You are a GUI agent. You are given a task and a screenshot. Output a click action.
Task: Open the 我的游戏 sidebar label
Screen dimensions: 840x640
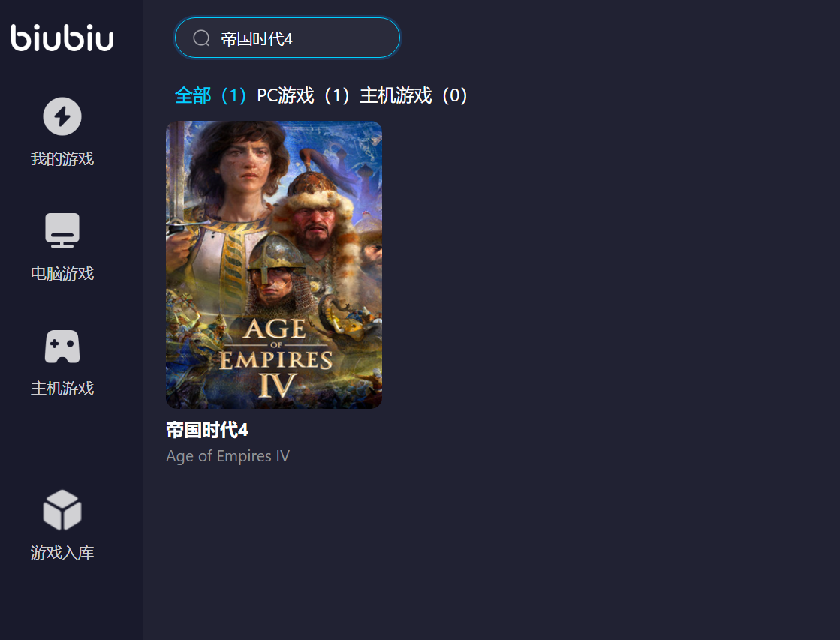(62, 158)
